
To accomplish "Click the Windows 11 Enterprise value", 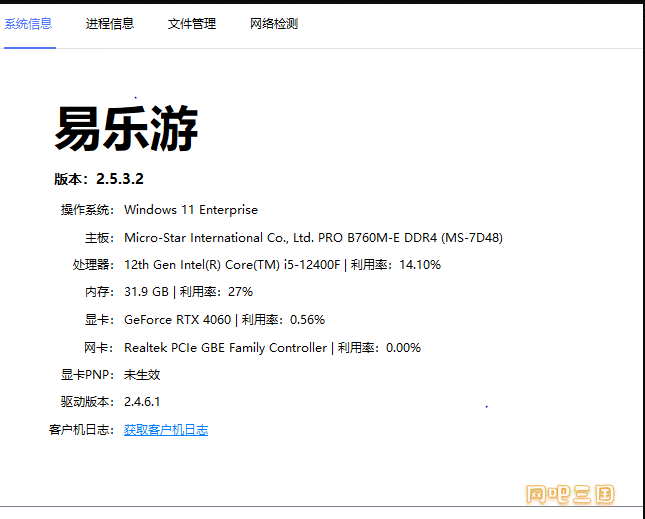I will 191,210.
